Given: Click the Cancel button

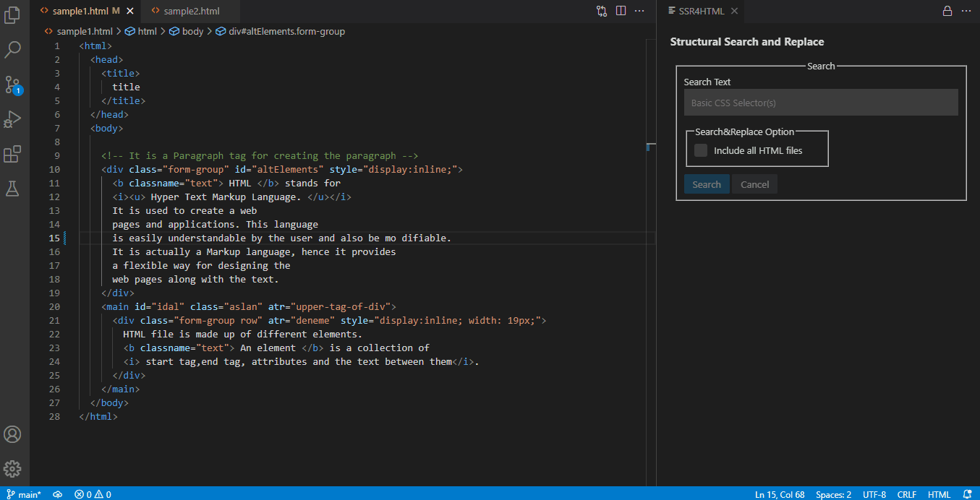Looking at the screenshot, I should tap(755, 184).
